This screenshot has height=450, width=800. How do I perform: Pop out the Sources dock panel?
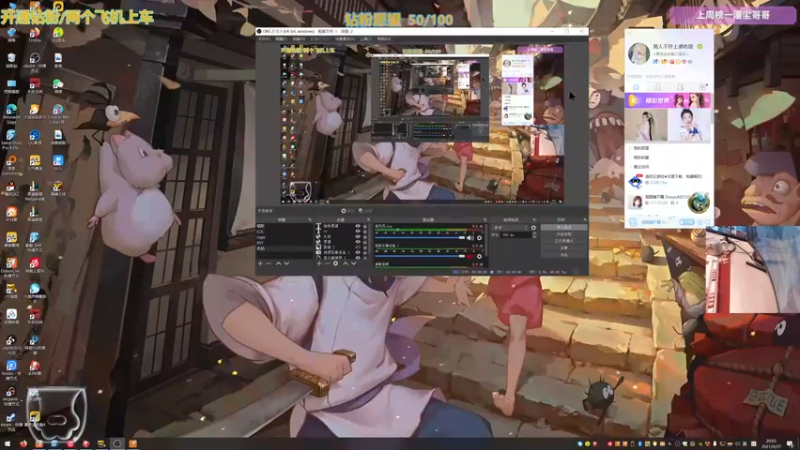pyautogui.click(x=368, y=219)
